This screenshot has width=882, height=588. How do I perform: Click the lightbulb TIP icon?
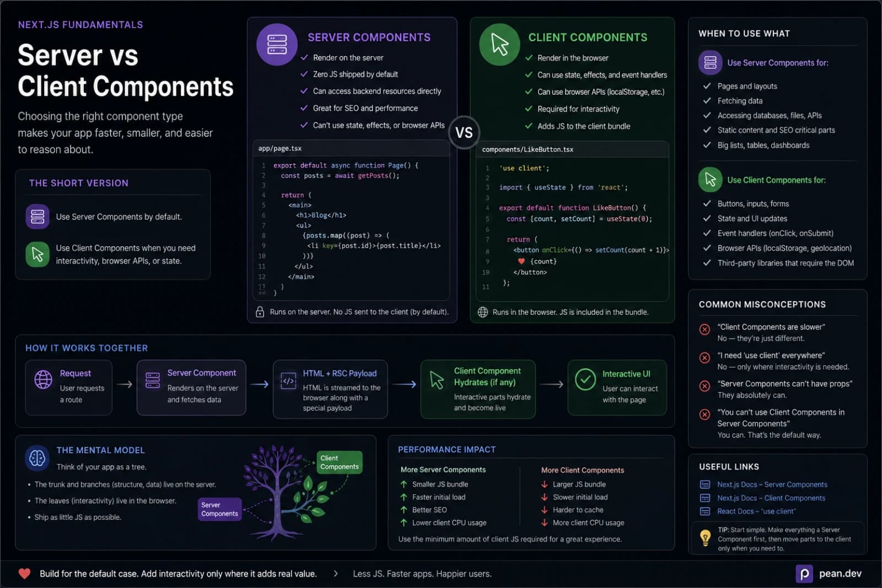click(705, 537)
